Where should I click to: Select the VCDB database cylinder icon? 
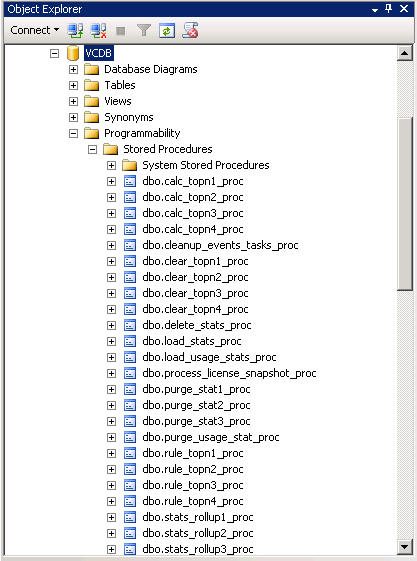click(73, 53)
